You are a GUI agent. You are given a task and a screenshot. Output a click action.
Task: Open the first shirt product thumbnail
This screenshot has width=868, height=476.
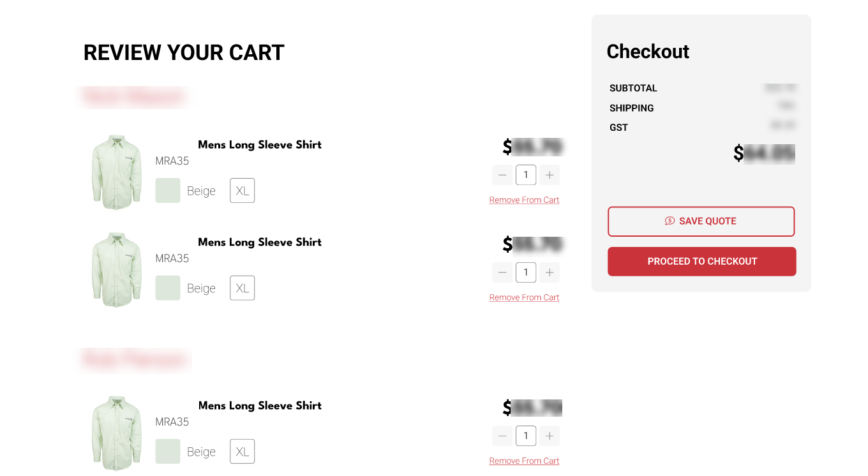tap(116, 172)
